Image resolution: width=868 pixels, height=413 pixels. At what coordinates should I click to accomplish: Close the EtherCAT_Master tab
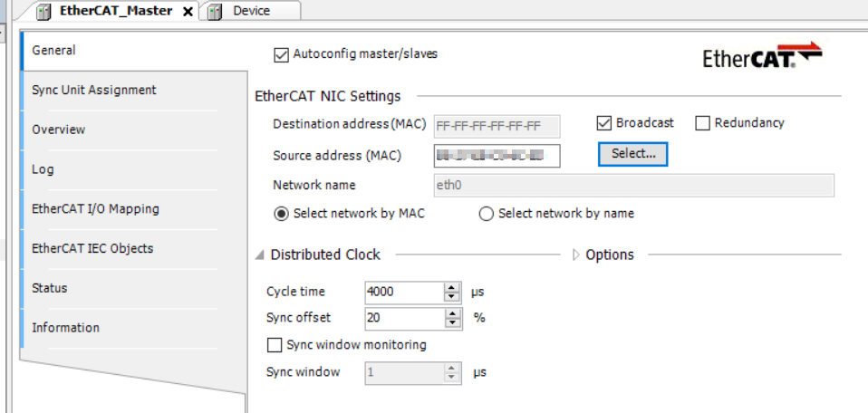188,12
